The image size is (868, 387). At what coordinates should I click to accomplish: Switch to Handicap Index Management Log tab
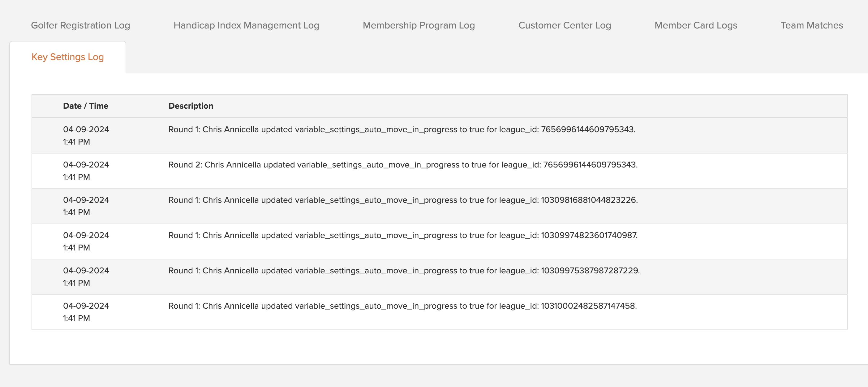pos(246,25)
